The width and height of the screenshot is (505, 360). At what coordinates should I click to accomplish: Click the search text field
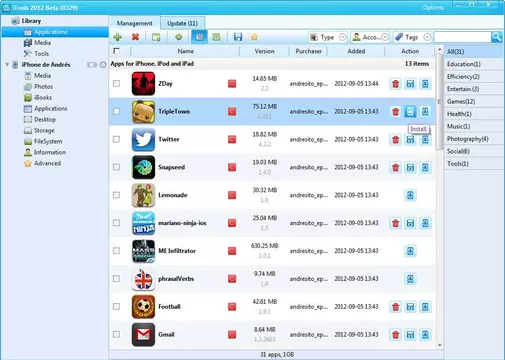[463, 37]
